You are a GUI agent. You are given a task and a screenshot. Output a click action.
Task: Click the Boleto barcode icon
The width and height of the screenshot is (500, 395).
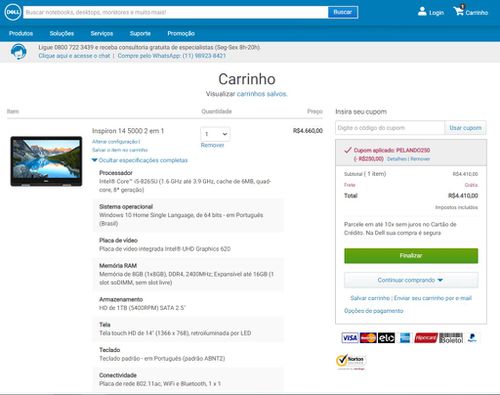tap(451, 338)
